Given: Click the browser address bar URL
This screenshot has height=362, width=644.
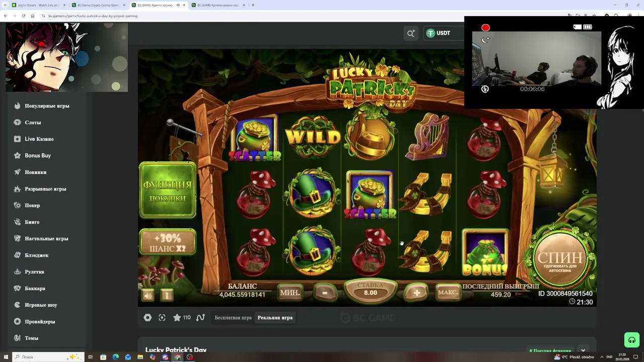Looking at the screenshot, I should click(x=93, y=16).
